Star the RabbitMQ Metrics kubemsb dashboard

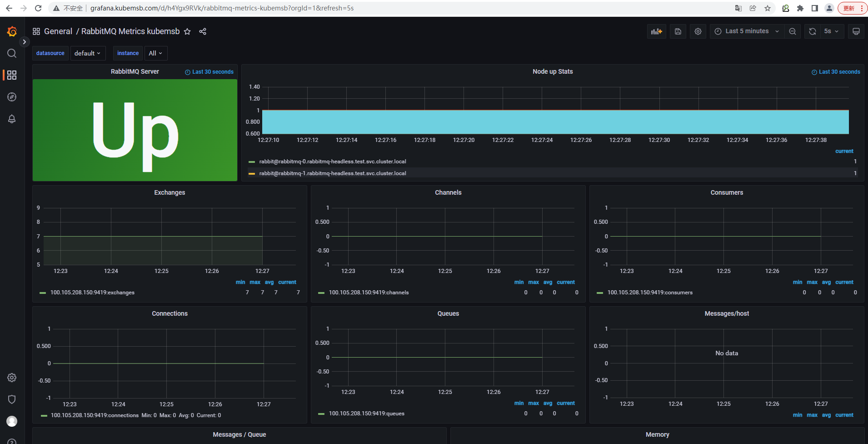187,31
